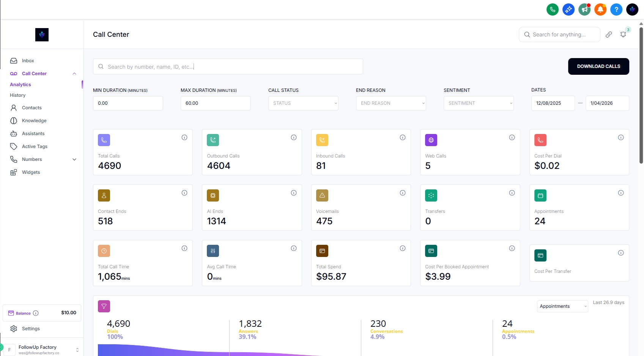Show info for Cost Per Booked Appointment
The width and height of the screenshot is (644, 356).
(512, 248)
